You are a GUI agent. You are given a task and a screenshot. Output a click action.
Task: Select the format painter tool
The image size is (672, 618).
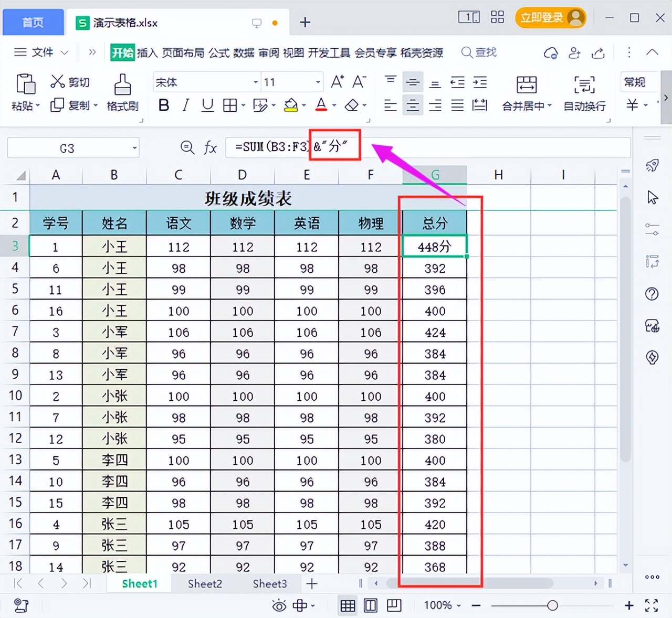(122, 93)
